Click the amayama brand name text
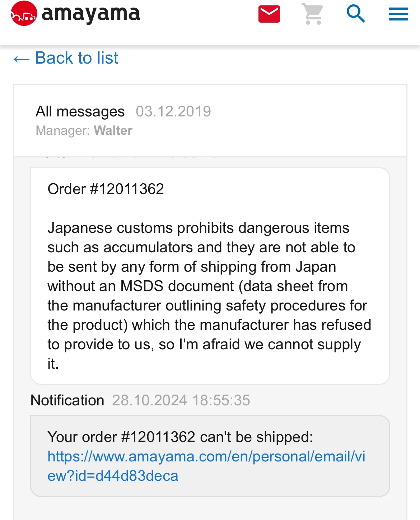The height and width of the screenshot is (520, 420). 91,14
